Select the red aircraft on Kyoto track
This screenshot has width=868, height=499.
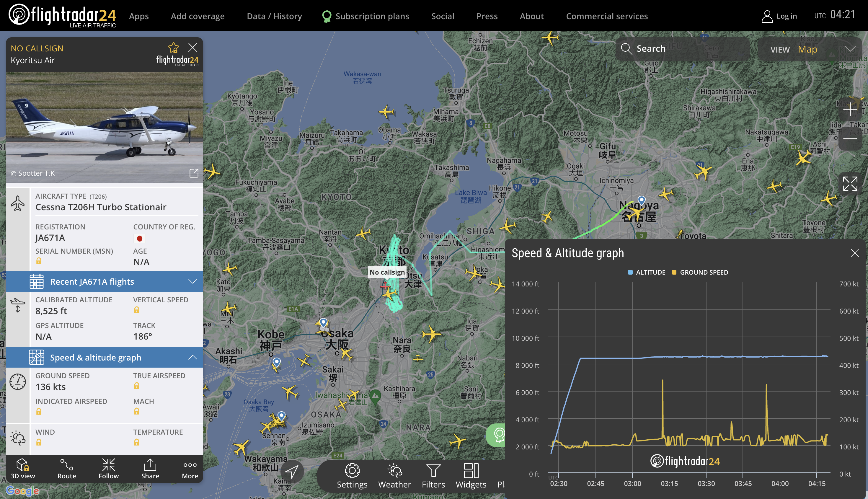(x=385, y=285)
